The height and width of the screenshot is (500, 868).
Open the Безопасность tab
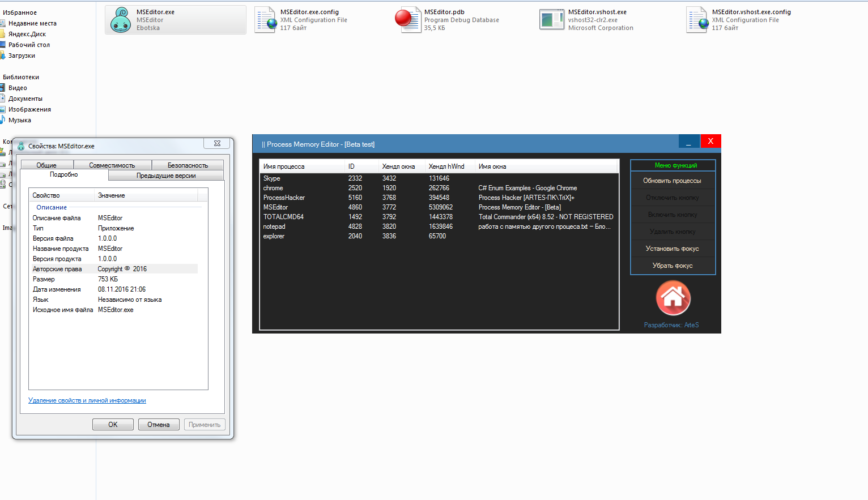188,165
